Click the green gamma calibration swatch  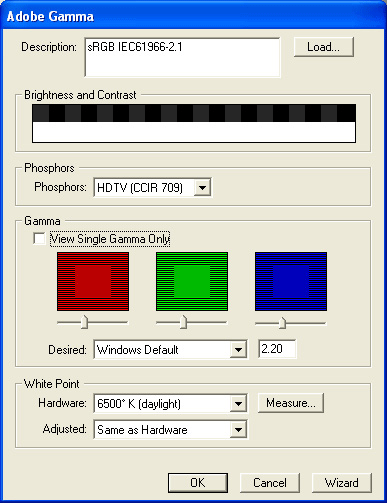[192, 282]
